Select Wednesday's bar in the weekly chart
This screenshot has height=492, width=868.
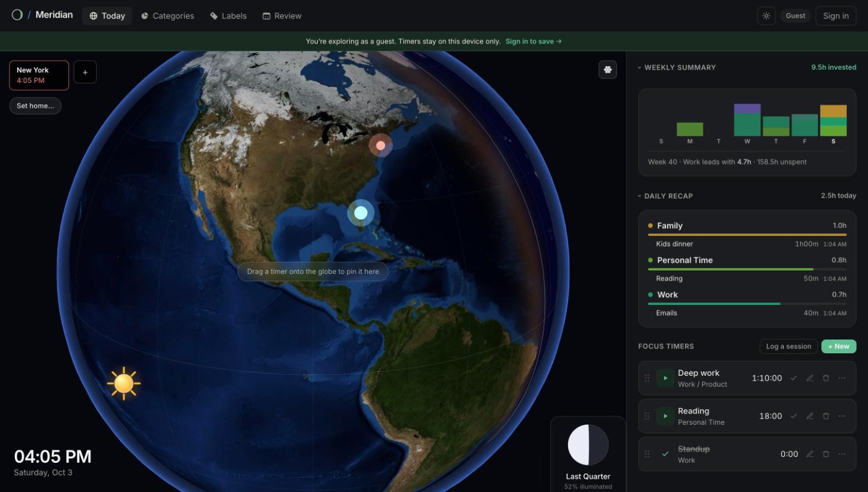click(x=747, y=120)
